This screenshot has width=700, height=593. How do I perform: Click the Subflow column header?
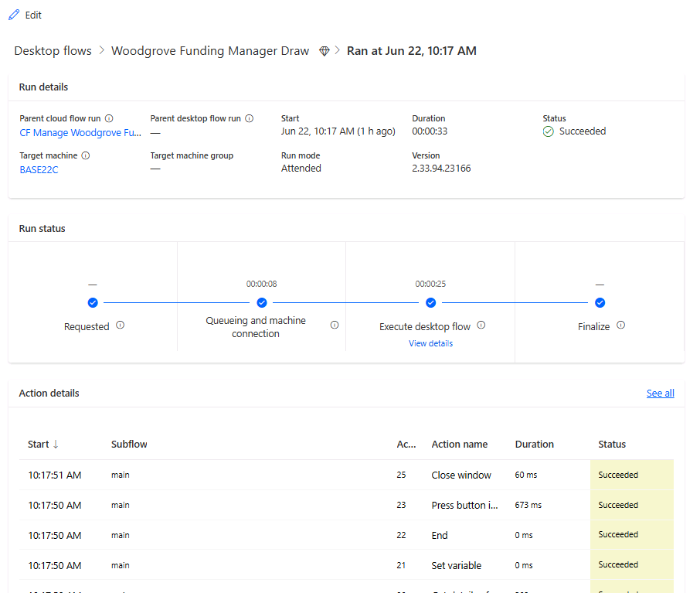coord(129,445)
